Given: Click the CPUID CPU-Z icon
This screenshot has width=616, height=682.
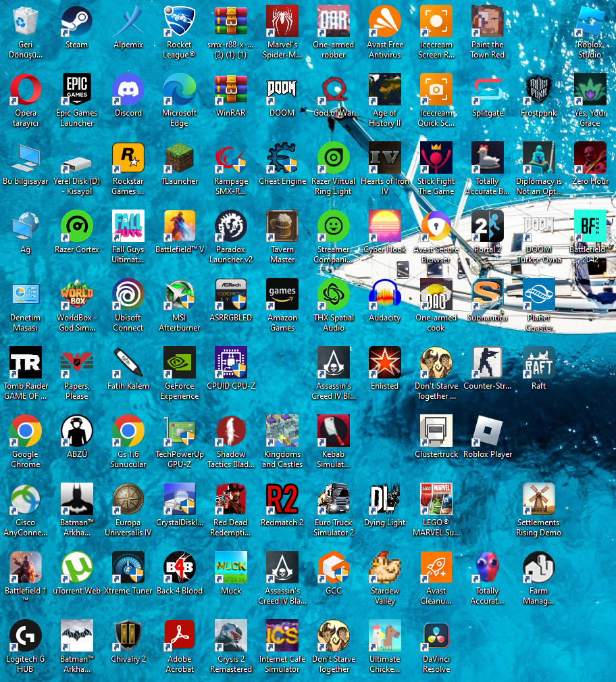Looking at the screenshot, I should [x=230, y=363].
